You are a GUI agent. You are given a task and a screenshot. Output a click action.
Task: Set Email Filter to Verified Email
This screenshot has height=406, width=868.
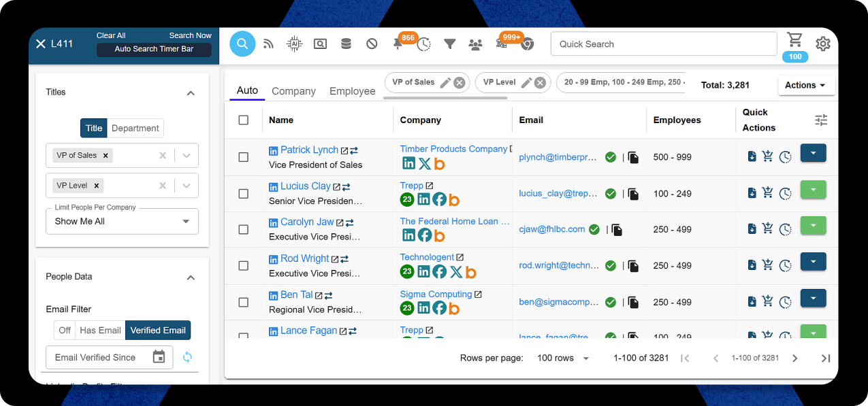tap(158, 331)
